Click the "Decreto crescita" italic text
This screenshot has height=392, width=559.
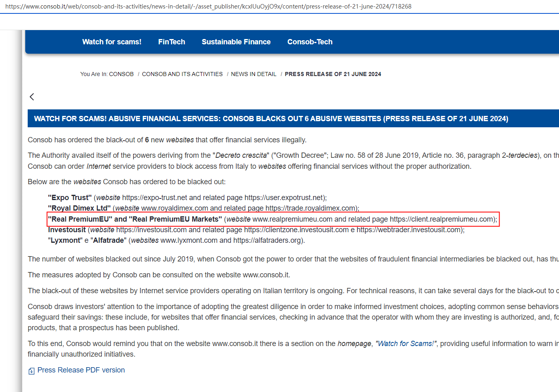[x=241, y=155]
